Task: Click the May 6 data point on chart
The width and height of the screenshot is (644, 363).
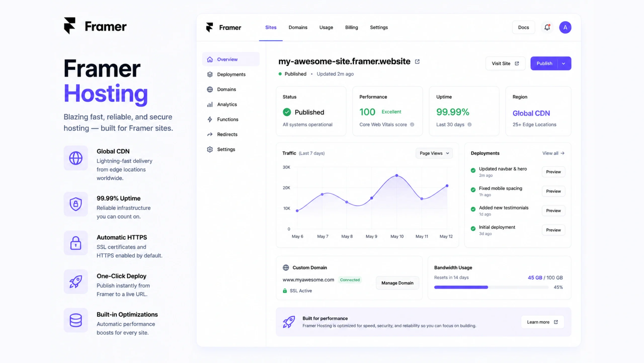Action: [x=297, y=211]
